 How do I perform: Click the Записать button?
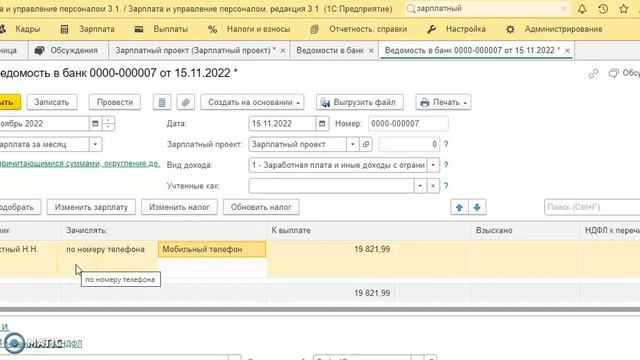pyautogui.click(x=52, y=102)
